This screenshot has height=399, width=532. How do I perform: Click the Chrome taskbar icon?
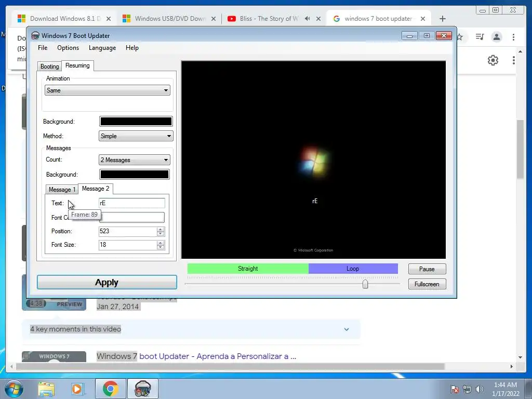[x=110, y=389]
